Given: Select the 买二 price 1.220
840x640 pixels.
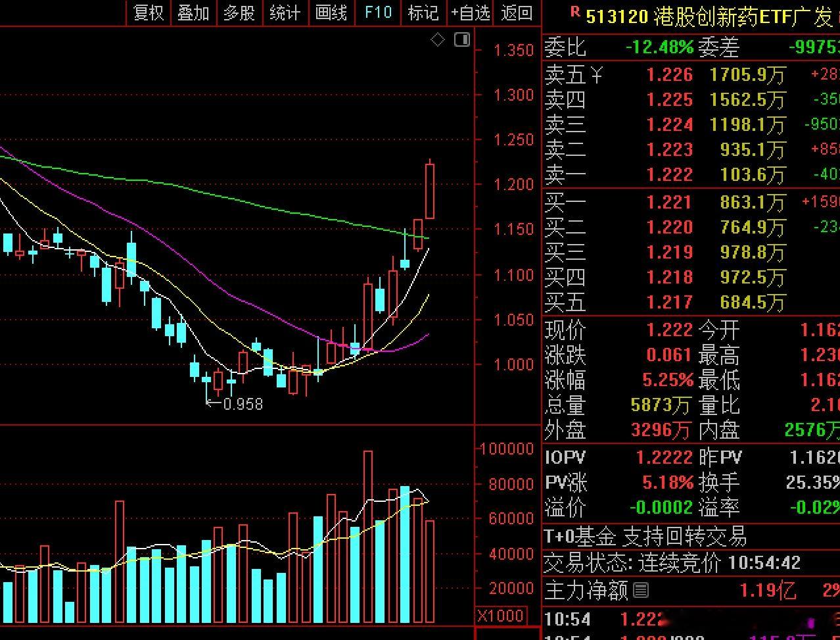Looking at the screenshot, I should pos(669,228).
